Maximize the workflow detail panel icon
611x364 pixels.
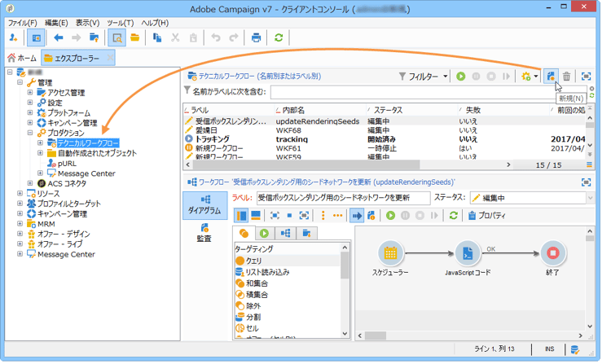pos(586,182)
